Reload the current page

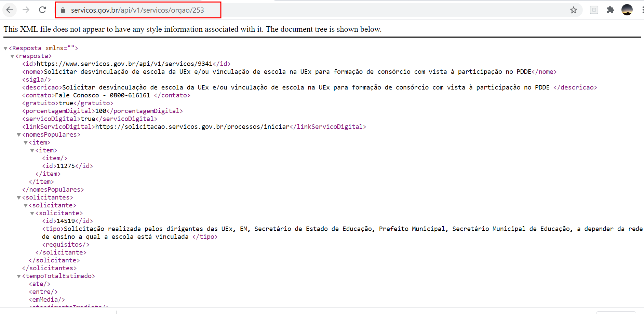coord(42,10)
